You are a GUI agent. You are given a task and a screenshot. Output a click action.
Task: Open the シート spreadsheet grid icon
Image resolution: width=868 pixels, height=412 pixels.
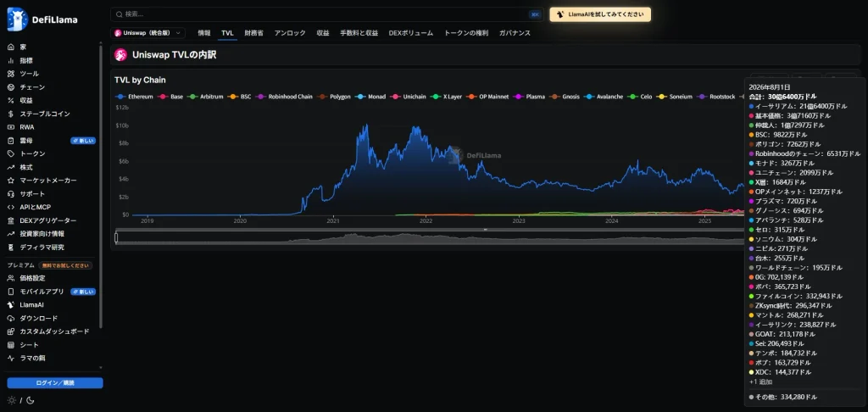(10, 344)
